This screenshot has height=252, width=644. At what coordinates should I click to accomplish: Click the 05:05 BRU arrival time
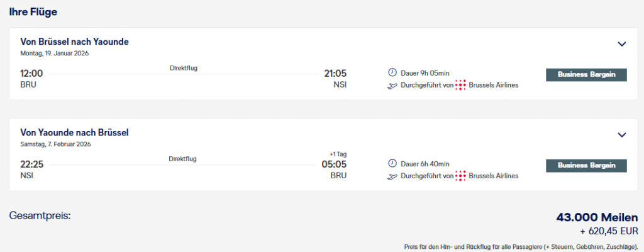[335, 164]
